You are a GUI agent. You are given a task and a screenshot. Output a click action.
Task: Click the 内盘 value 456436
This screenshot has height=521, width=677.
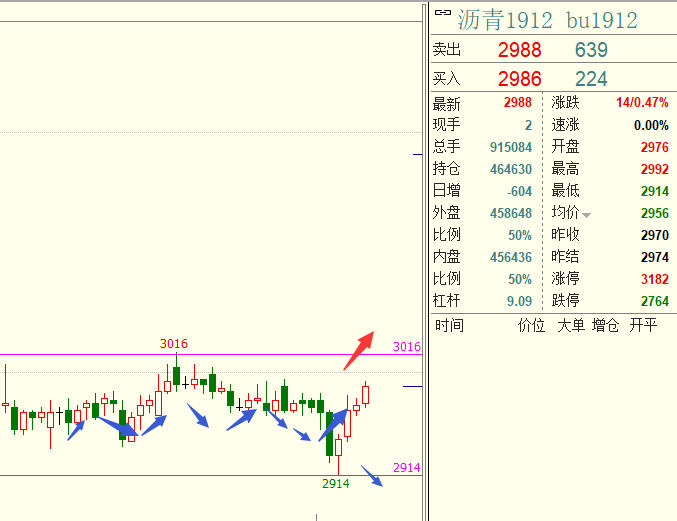[511, 257]
